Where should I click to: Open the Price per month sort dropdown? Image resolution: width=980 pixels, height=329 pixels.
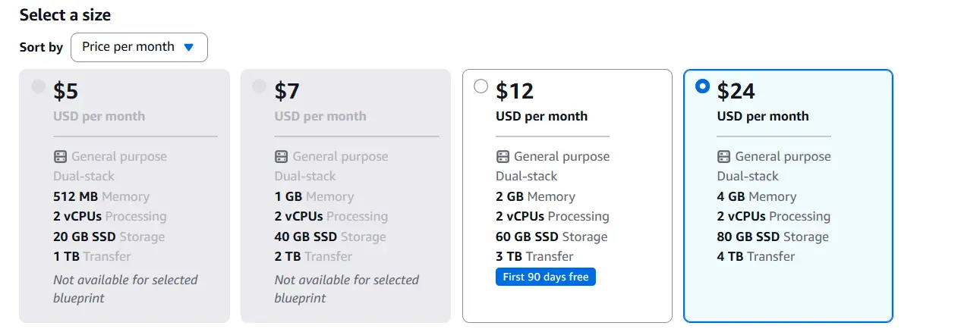(139, 47)
